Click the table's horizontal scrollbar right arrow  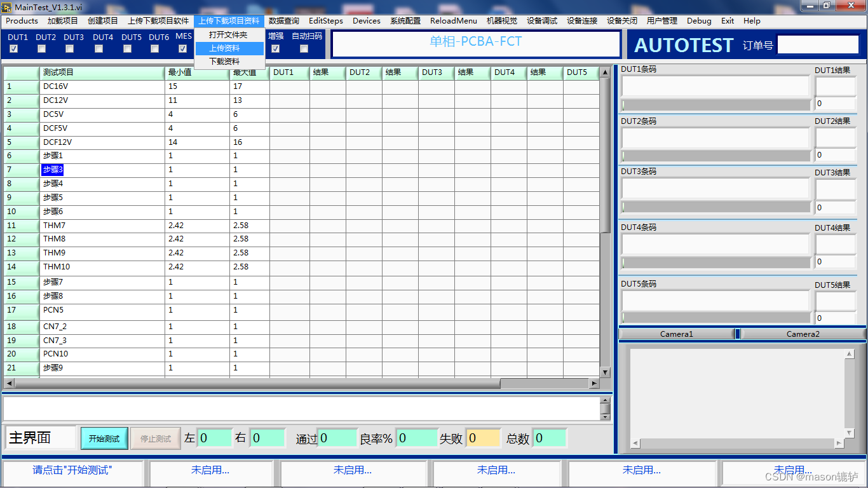pos(594,383)
